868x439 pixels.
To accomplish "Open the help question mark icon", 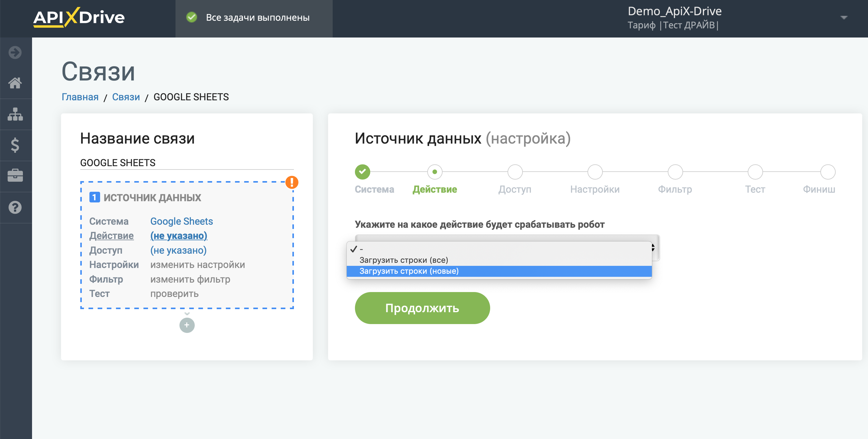I will (x=15, y=207).
